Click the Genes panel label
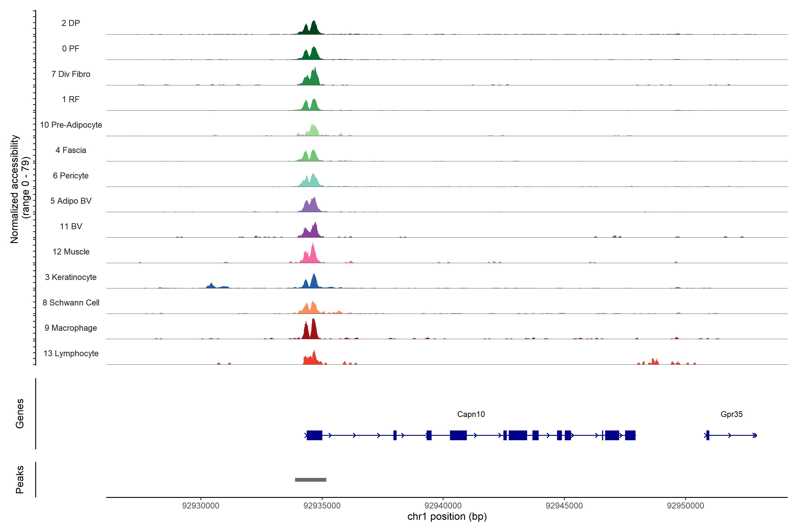This screenshot has width=798, height=532. tap(20, 413)
